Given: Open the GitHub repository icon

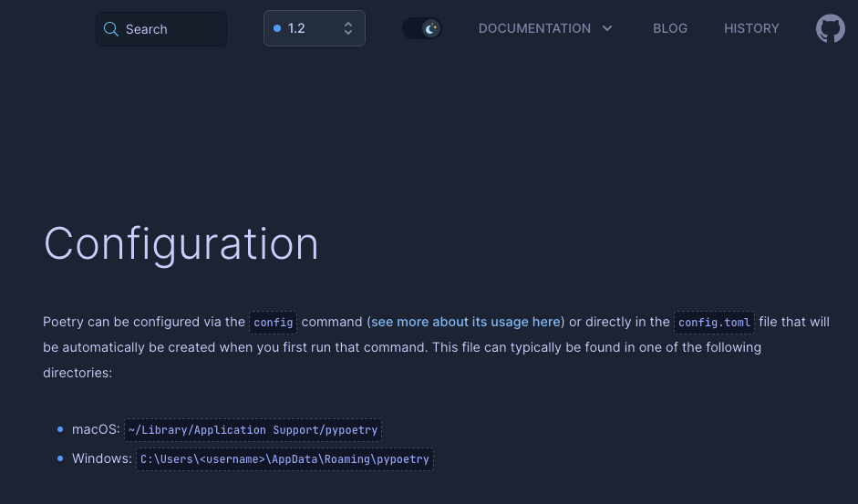Looking at the screenshot, I should [830, 28].
